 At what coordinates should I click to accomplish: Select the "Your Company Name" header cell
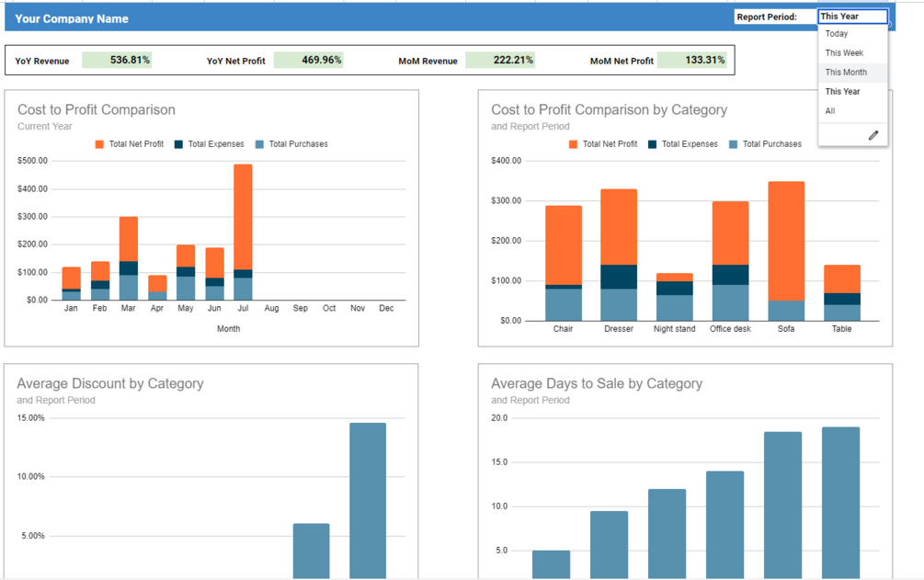click(72, 18)
